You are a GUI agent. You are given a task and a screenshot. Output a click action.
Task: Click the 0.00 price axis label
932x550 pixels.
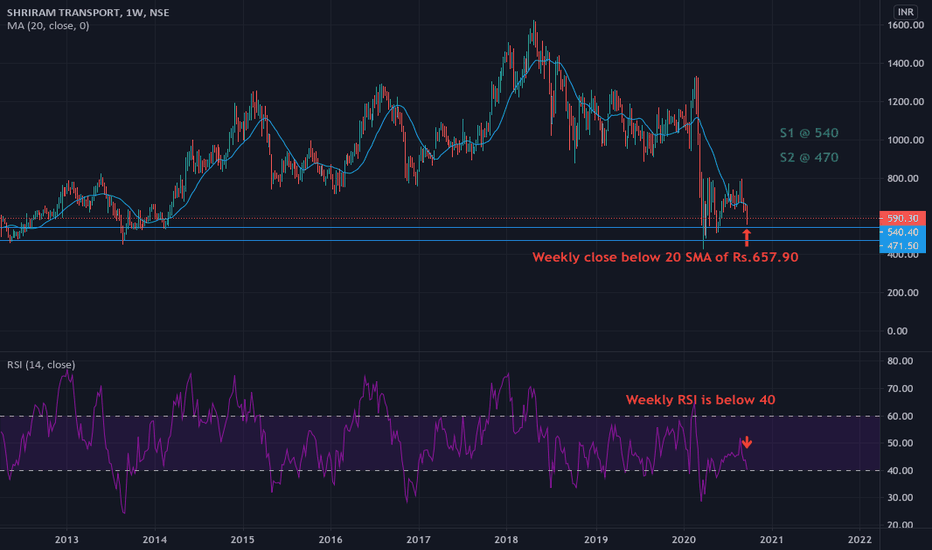pyautogui.click(x=897, y=331)
